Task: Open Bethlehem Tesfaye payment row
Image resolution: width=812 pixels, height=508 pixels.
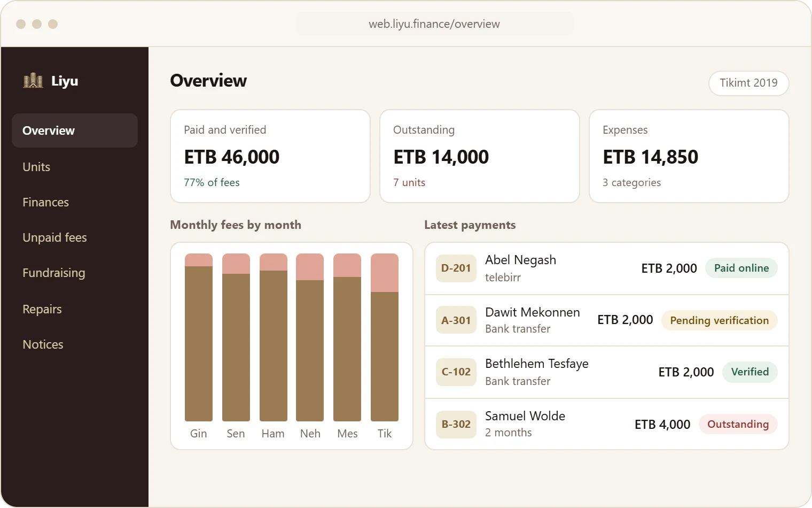Action: point(607,372)
